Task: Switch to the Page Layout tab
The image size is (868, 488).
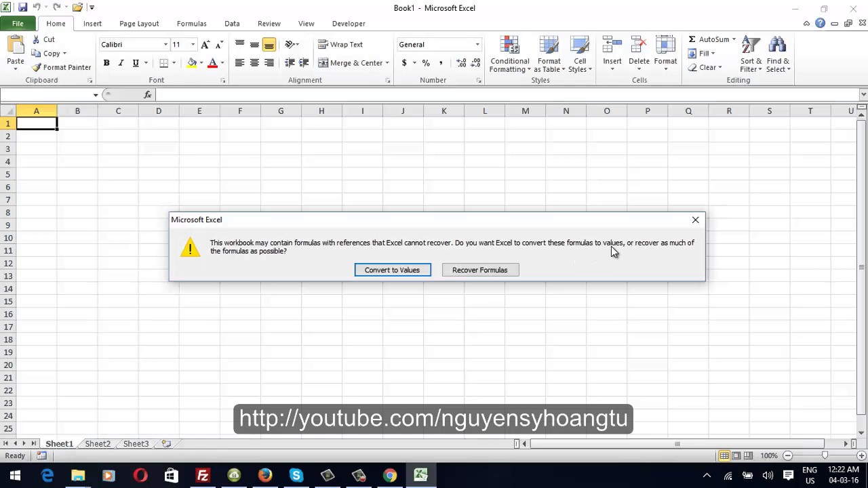Action: tap(139, 24)
